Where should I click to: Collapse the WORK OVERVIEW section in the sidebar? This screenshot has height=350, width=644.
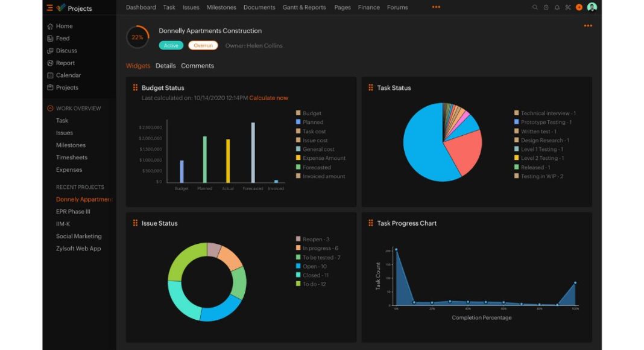(50, 108)
